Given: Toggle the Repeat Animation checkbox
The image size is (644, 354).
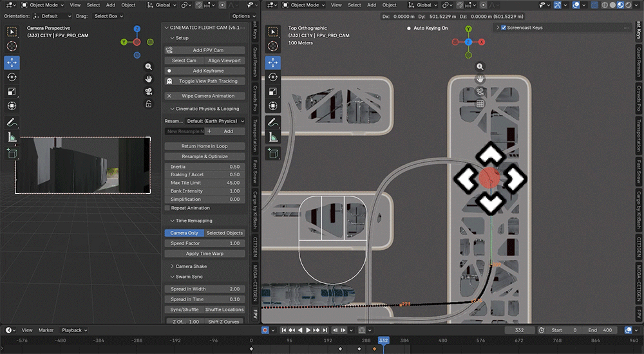Looking at the screenshot, I should click(x=167, y=208).
